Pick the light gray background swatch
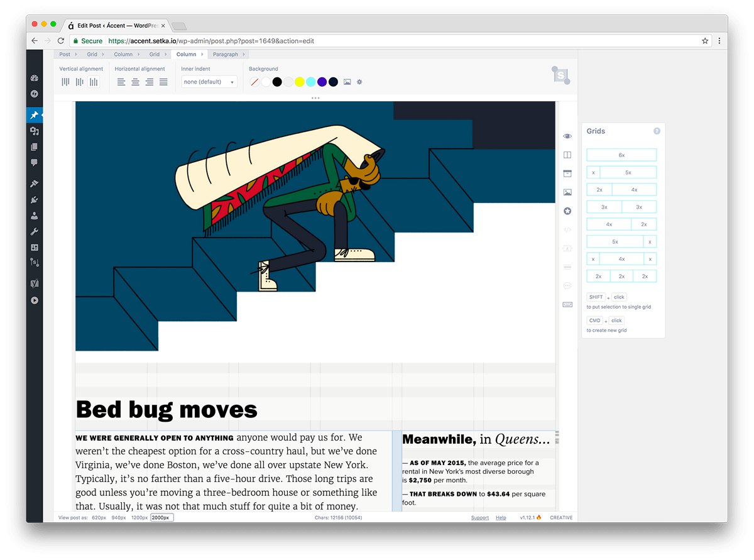This screenshot has height=560, width=754. tap(288, 82)
